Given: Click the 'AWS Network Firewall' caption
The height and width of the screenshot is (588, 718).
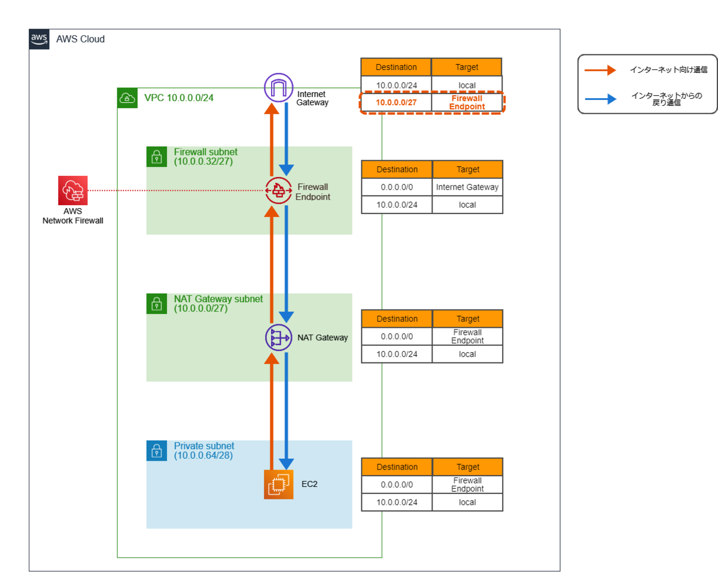Looking at the screenshot, I should click(73, 216).
